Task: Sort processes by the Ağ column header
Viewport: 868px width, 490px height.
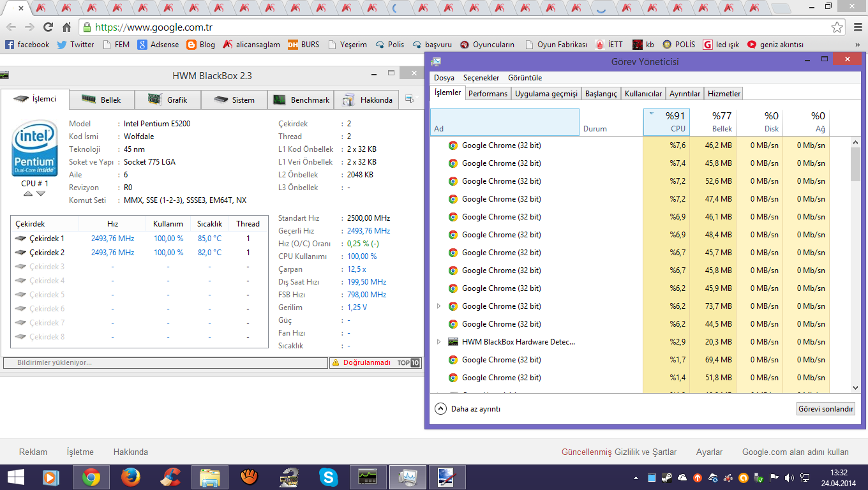Action: tap(806, 122)
